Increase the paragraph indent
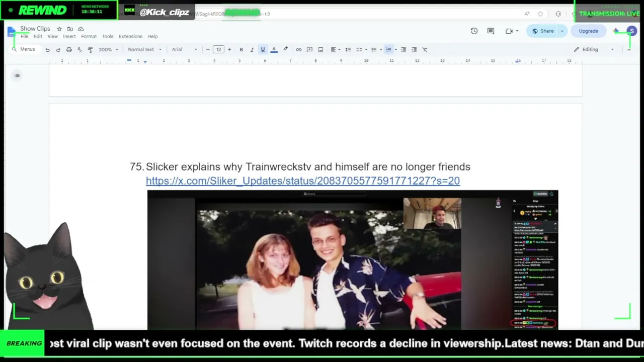The width and height of the screenshot is (644, 362). point(414,50)
